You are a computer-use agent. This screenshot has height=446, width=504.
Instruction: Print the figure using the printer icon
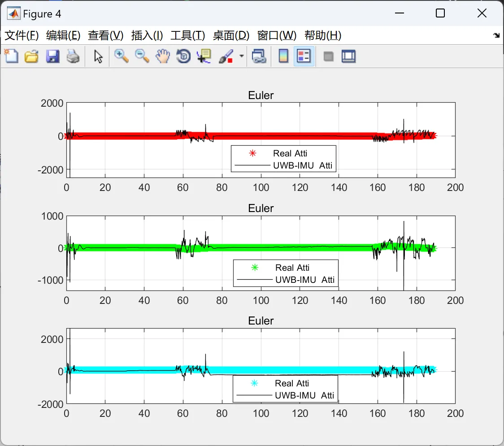pos(73,56)
